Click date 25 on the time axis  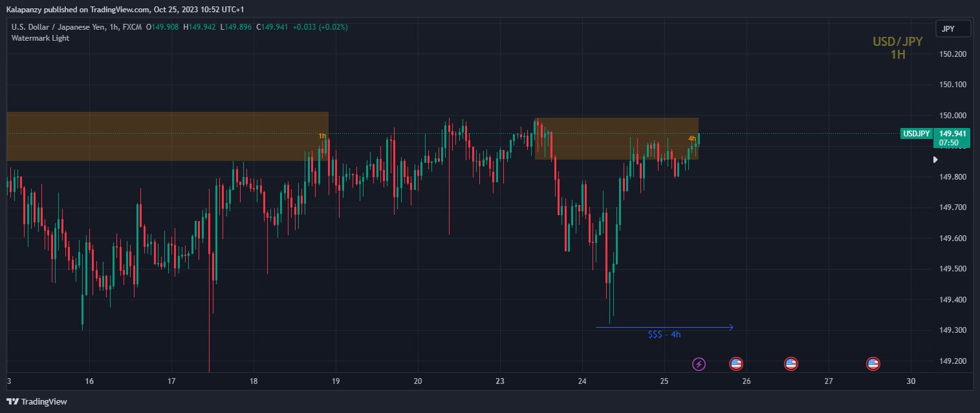coord(664,381)
